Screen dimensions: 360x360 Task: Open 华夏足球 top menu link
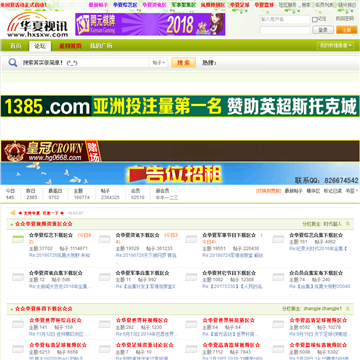pyautogui.click(x=240, y=5)
